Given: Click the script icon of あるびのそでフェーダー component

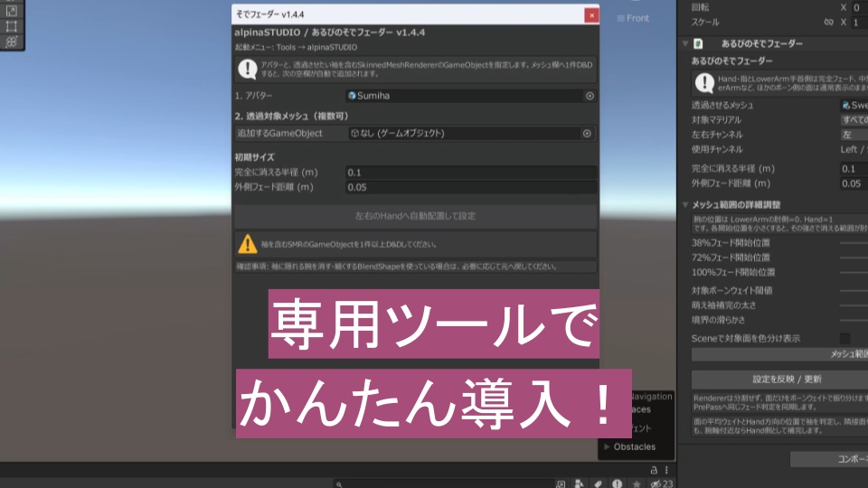Looking at the screenshot, I should tap(698, 43).
